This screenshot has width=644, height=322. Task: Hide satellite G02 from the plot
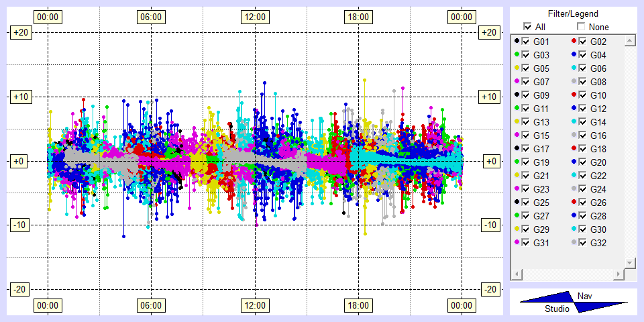(x=583, y=42)
